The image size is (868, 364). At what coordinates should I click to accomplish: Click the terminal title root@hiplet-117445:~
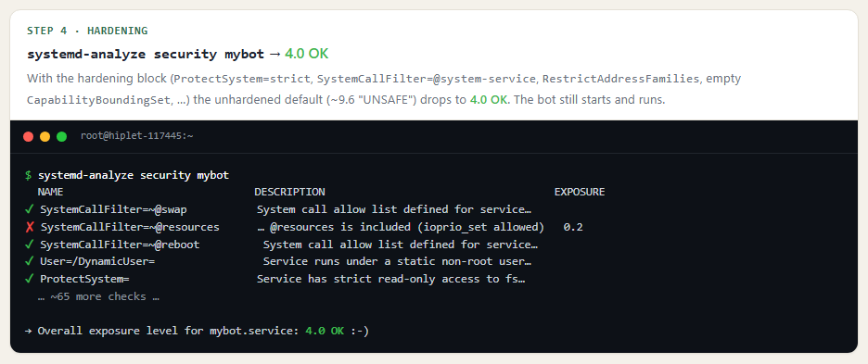click(136, 136)
